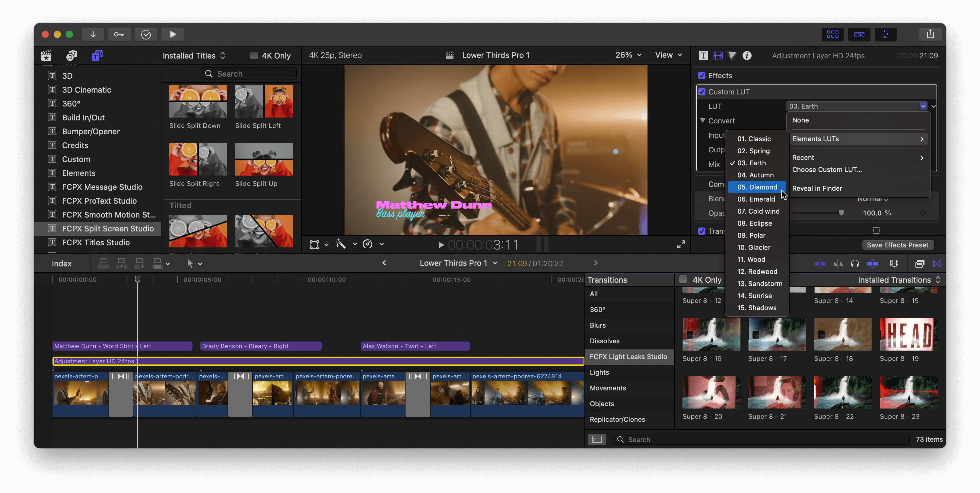Select the Super 8 - 19 transition thumbnail
The height and width of the screenshot is (493, 980).
point(908,334)
